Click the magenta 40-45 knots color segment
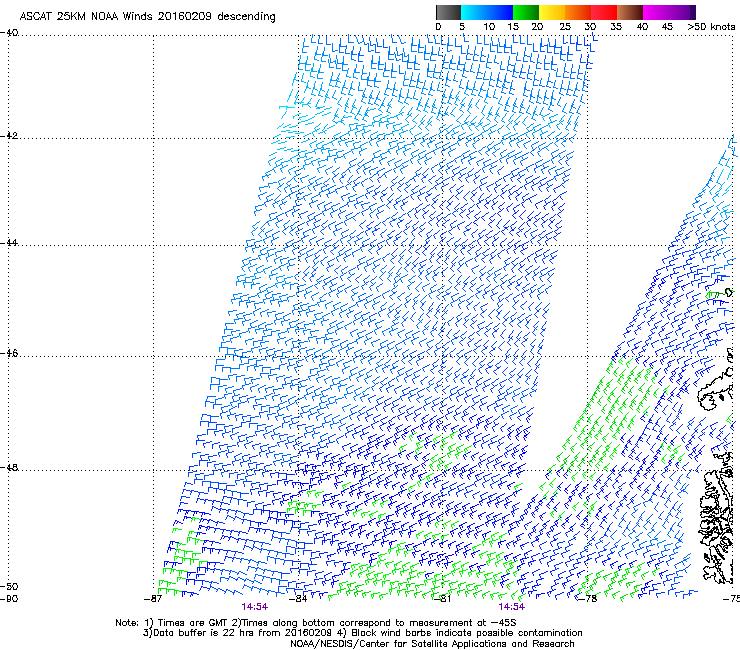This screenshot has width=740, height=650. pyautogui.click(x=656, y=12)
